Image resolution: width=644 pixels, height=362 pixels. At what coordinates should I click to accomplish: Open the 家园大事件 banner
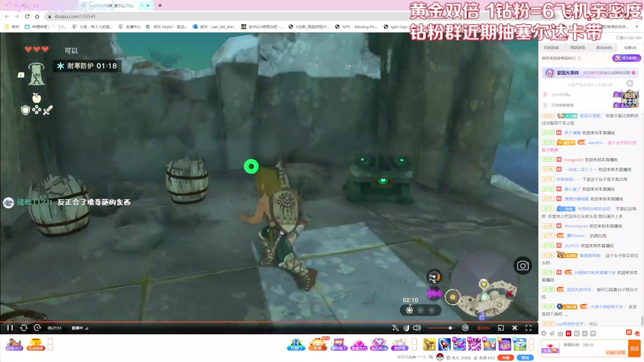(590, 73)
